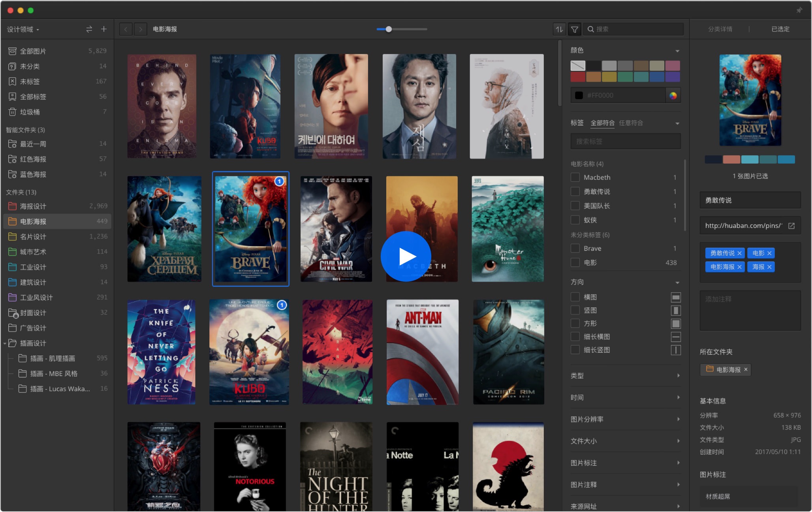Image resolution: width=812 pixels, height=512 pixels.
Task: Open the source URL external link icon
Action: click(791, 226)
